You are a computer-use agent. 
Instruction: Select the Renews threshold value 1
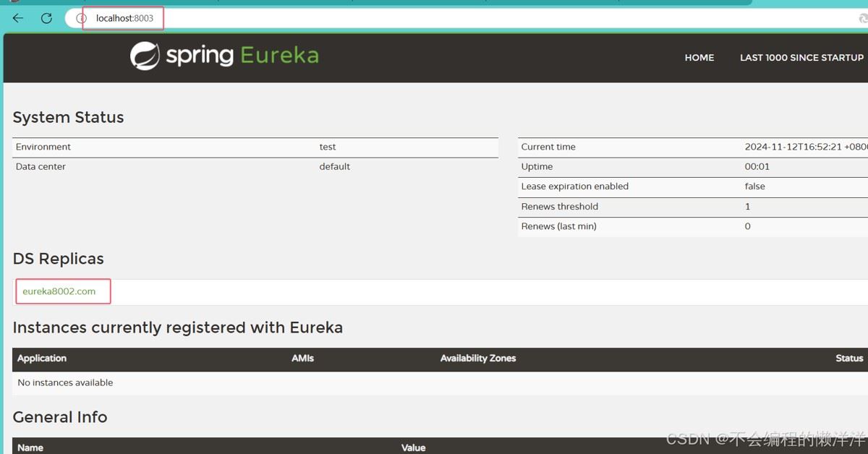(x=748, y=207)
